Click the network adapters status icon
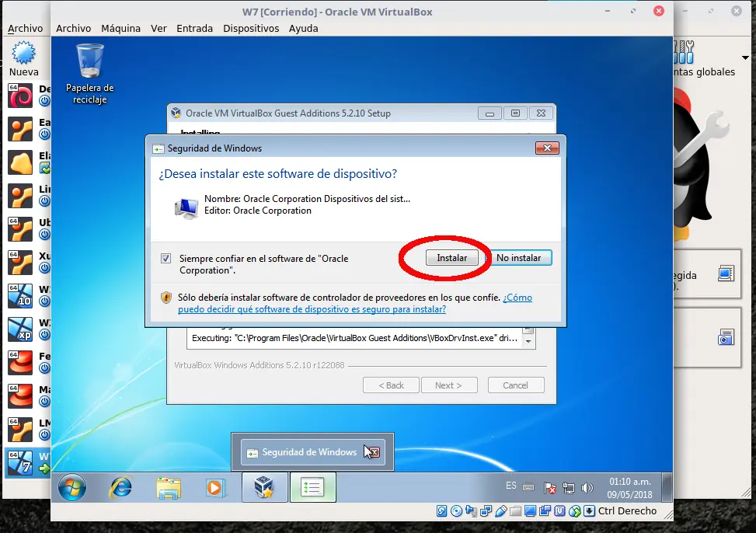This screenshot has height=533, width=756. 486,510
